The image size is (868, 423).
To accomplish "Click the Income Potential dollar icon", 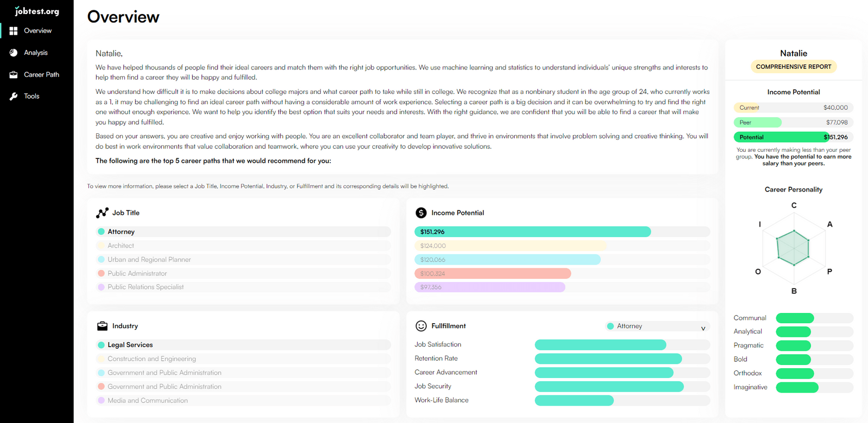I will 421,213.
